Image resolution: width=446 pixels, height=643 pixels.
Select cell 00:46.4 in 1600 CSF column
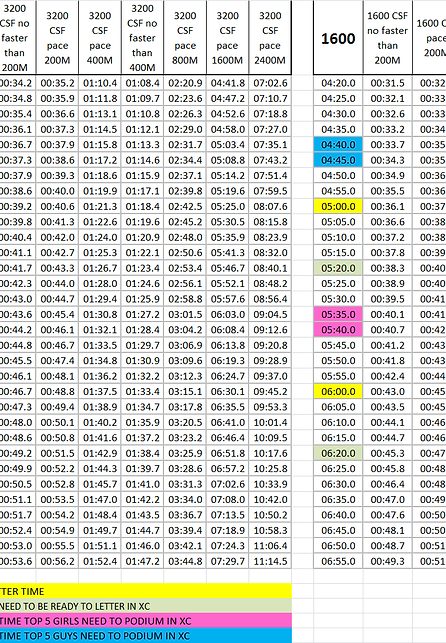tap(387, 484)
